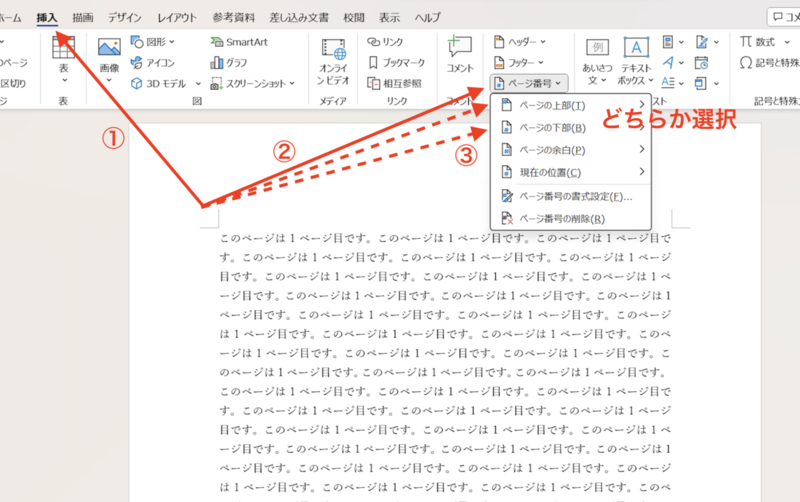Click the ブックマーク bookmark button
This screenshot has height=502, width=800.
(396, 63)
